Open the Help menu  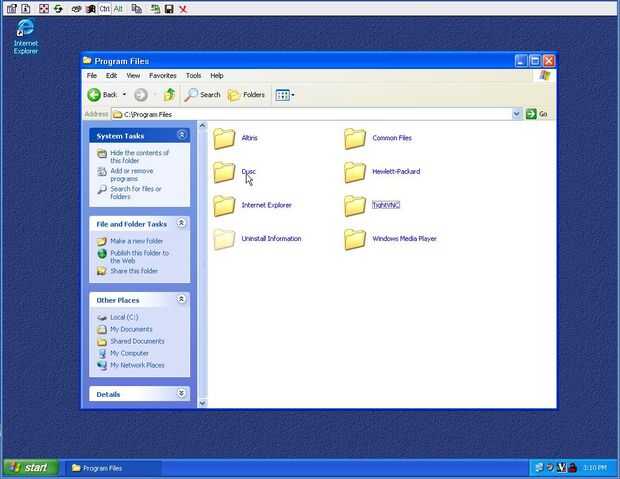pos(217,75)
